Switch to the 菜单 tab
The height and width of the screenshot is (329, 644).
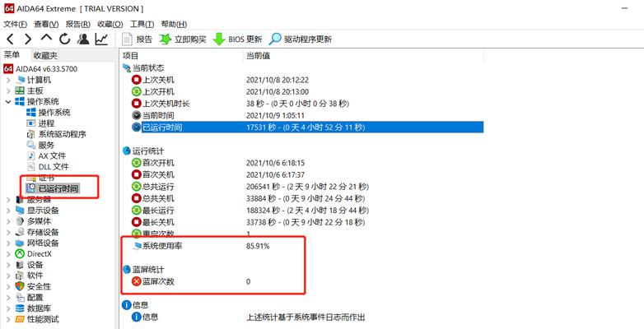tap(12, 54)
